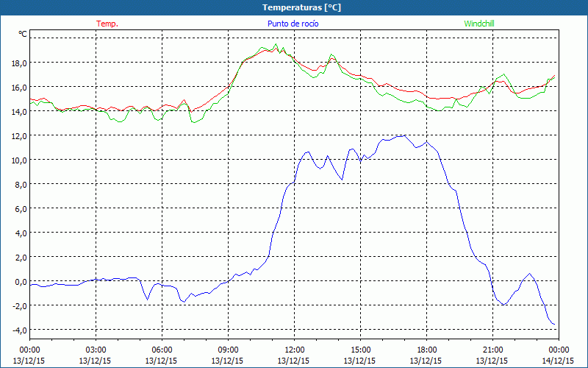Click the 09:00 time axis label
588x368 pixels.
pyautogui.click(x=228, y=350)
